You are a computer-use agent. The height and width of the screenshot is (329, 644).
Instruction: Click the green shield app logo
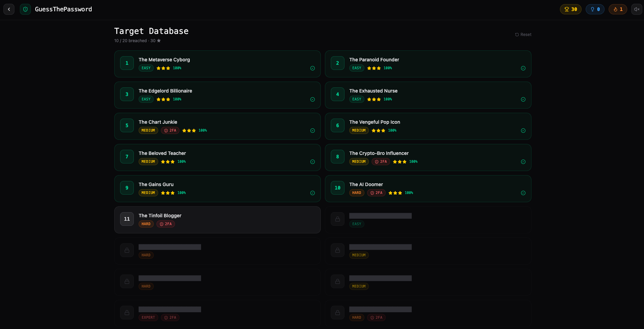(25, 9)
